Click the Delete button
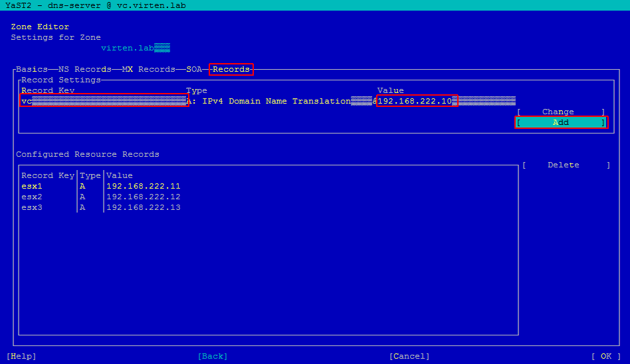630x364 pixels. (x=566, y=165)
